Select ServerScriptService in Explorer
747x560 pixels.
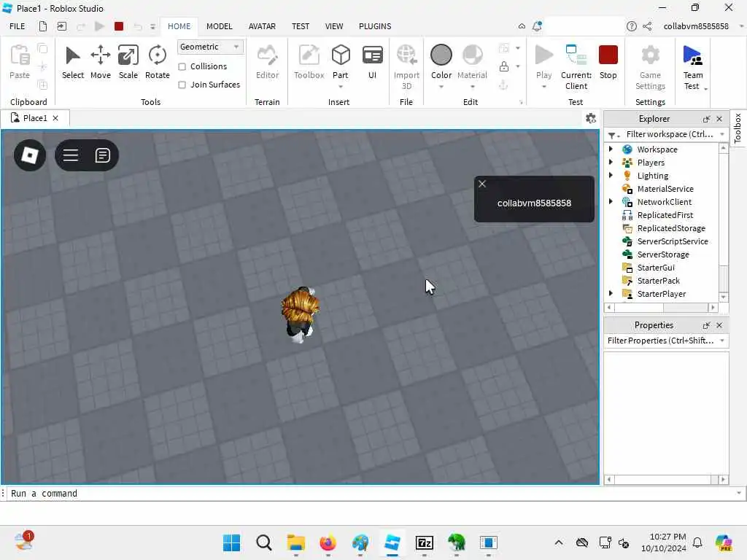coord(672,241)
